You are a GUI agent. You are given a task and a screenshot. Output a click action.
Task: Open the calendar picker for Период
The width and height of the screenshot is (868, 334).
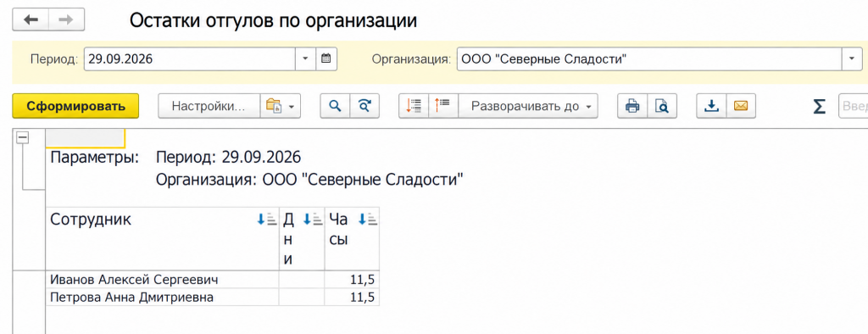(326, 58)
